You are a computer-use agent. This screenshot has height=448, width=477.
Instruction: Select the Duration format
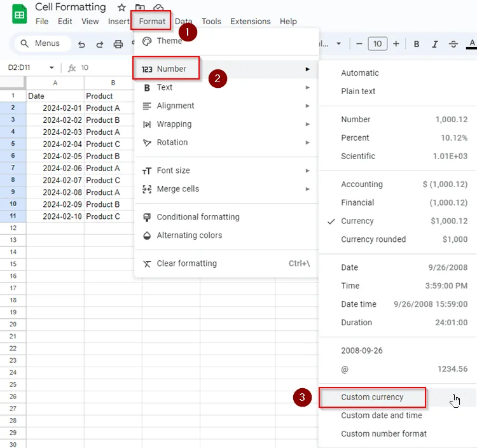398,322
